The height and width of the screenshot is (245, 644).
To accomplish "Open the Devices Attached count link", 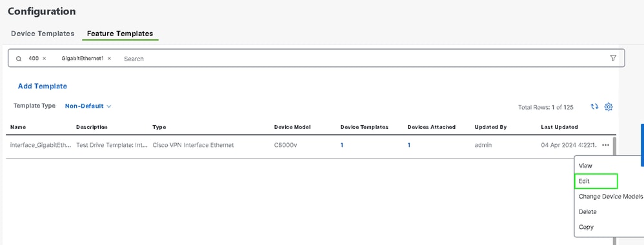I will click(x=408, y=145).
